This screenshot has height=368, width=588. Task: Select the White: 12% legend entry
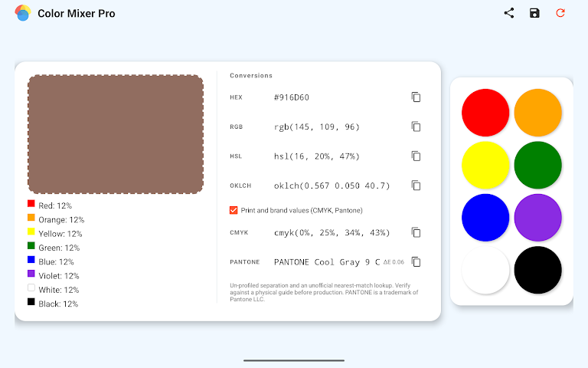coord(54,290)
